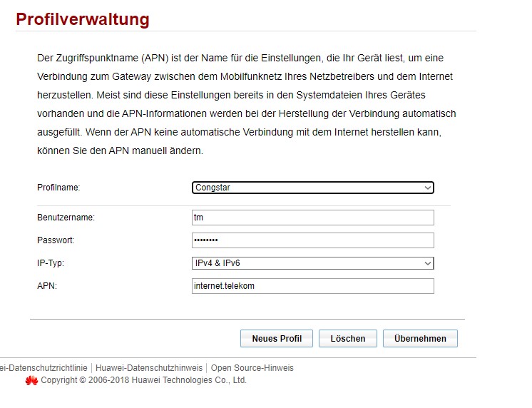
Task: Select the APN field with internet.telekom
Action: tap(312, 286)
